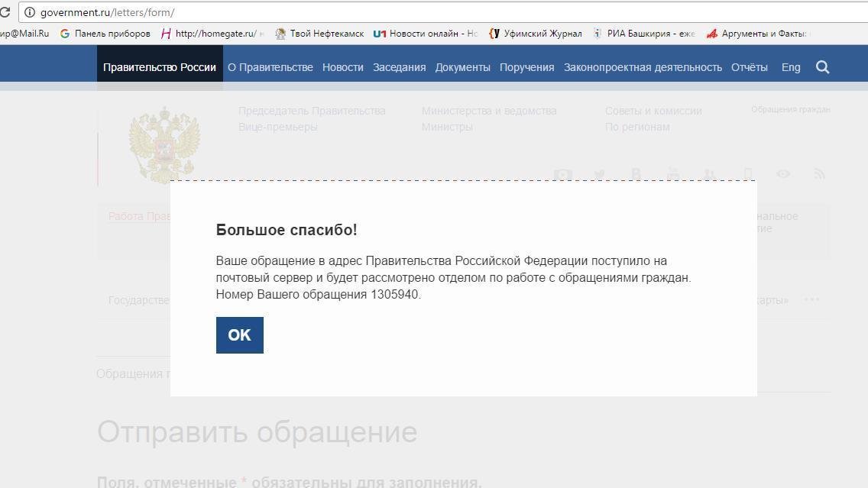Click the browser reload icon

coord(5,12)
